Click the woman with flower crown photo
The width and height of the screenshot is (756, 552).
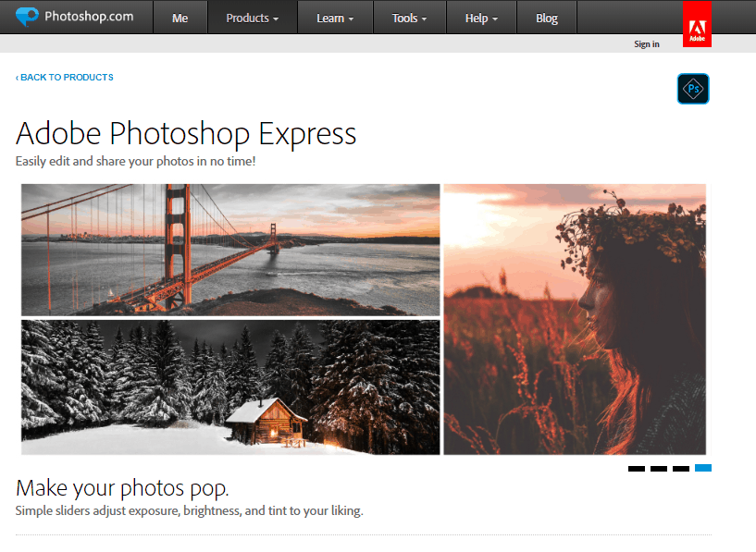[575, 319]
